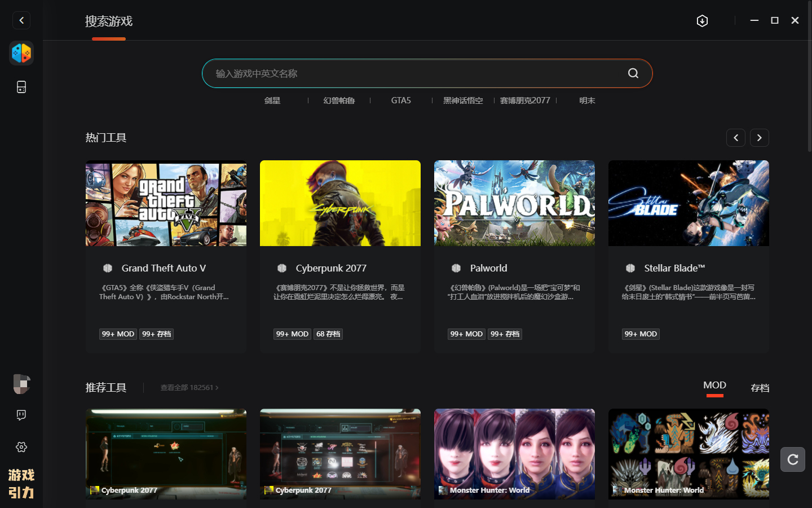
Task: Click the magnifier search icon
Action: tap(633, 73)
